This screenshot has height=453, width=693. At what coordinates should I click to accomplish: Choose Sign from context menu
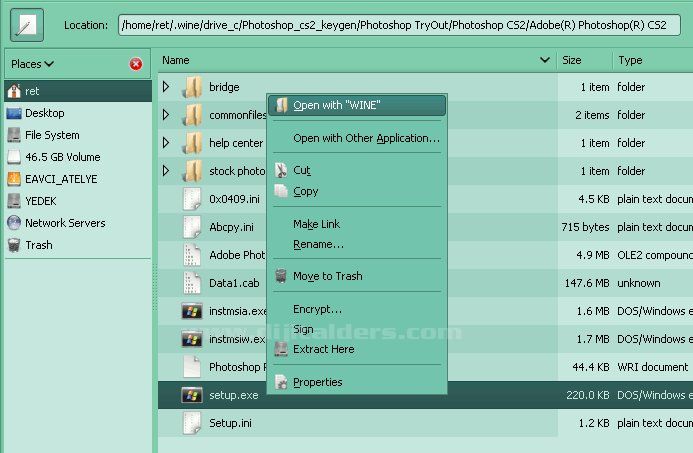[x=357, y=329]
